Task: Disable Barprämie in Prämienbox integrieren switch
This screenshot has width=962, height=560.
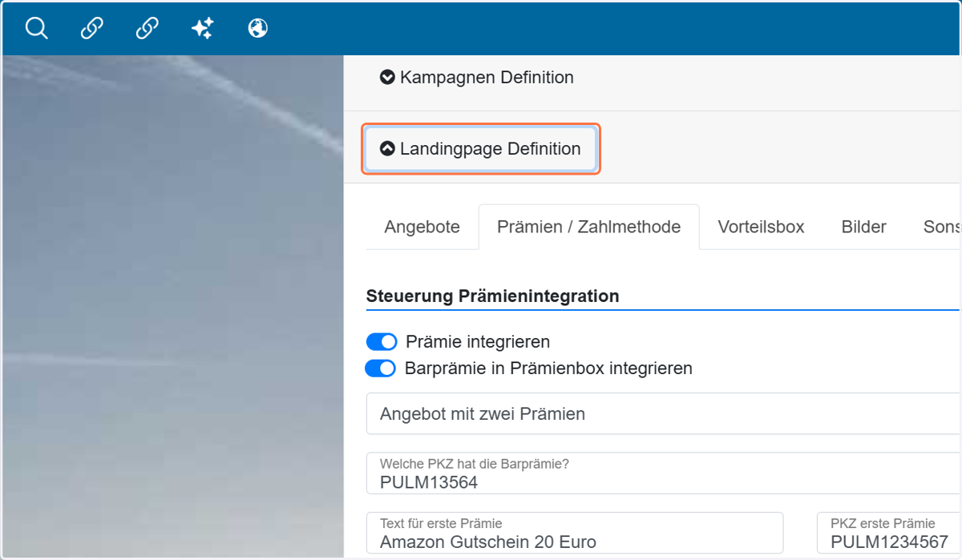Action: [x=381, y=369]
